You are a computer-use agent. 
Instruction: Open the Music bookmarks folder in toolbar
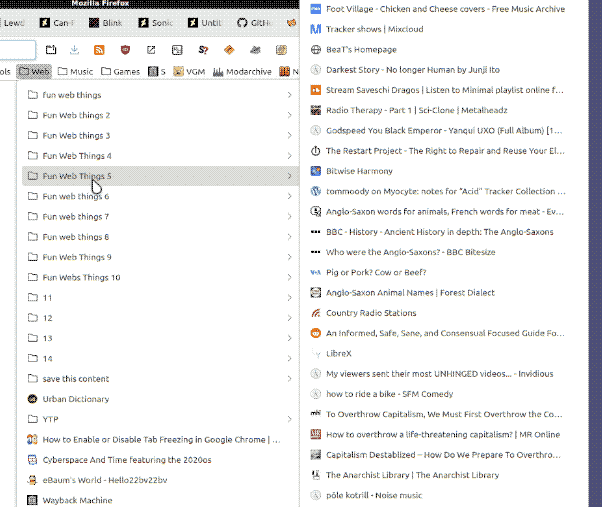[x=76, y=71]
